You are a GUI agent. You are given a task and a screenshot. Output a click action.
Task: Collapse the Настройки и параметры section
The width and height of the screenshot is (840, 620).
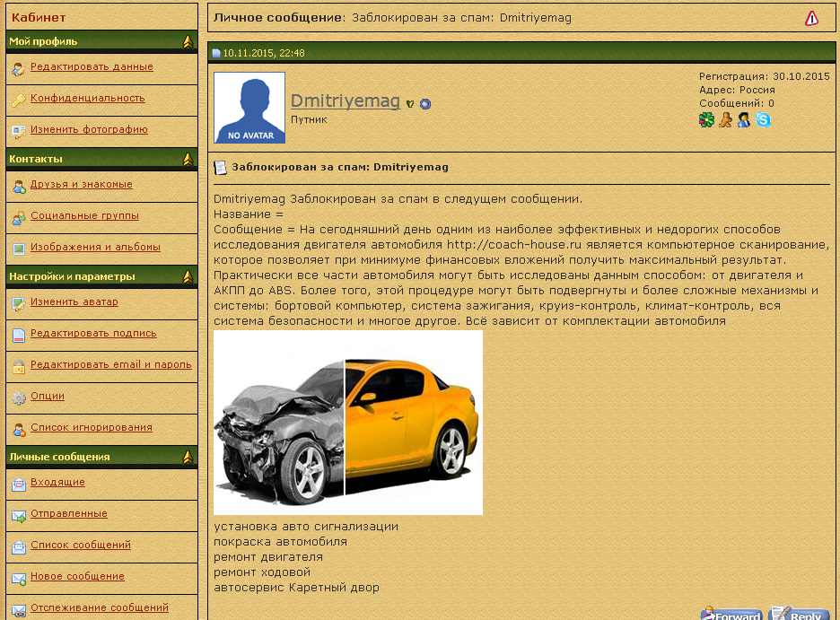point(188,276)
